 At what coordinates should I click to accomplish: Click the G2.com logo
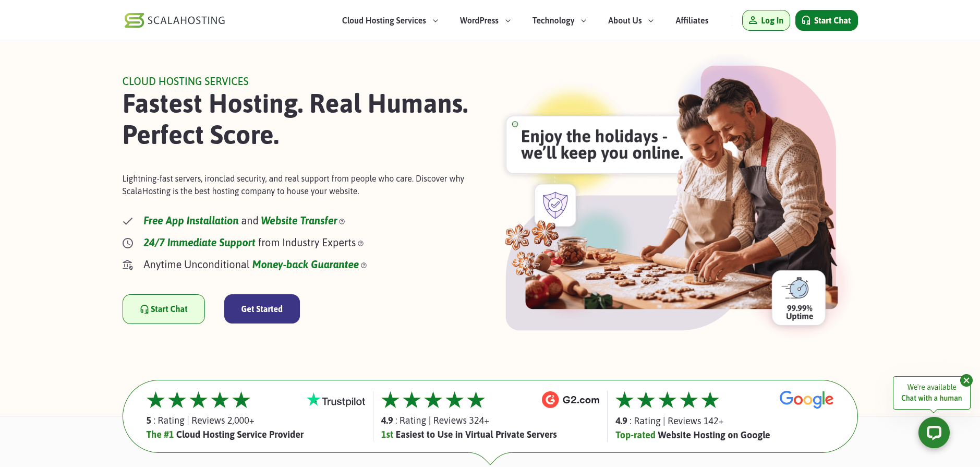tap(571, 400)
